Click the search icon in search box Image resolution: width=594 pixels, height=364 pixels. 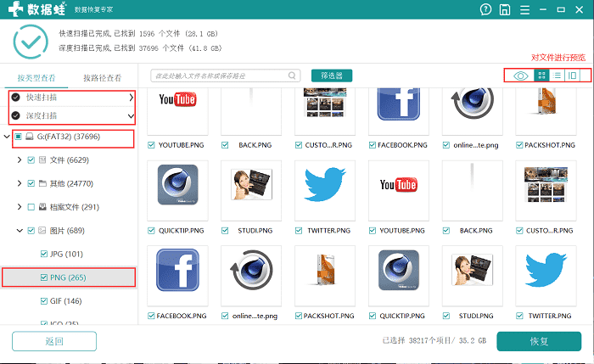click(x=158, y=76)
